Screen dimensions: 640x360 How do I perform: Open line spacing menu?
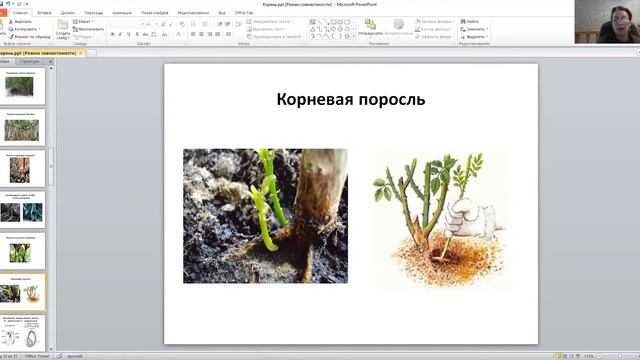[x=238, y=24]
